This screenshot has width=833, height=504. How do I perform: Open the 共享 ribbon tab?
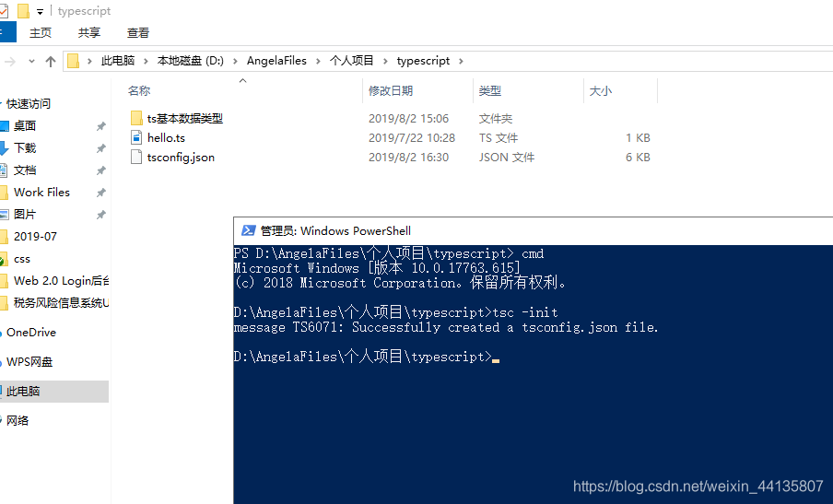coord(89,33)
